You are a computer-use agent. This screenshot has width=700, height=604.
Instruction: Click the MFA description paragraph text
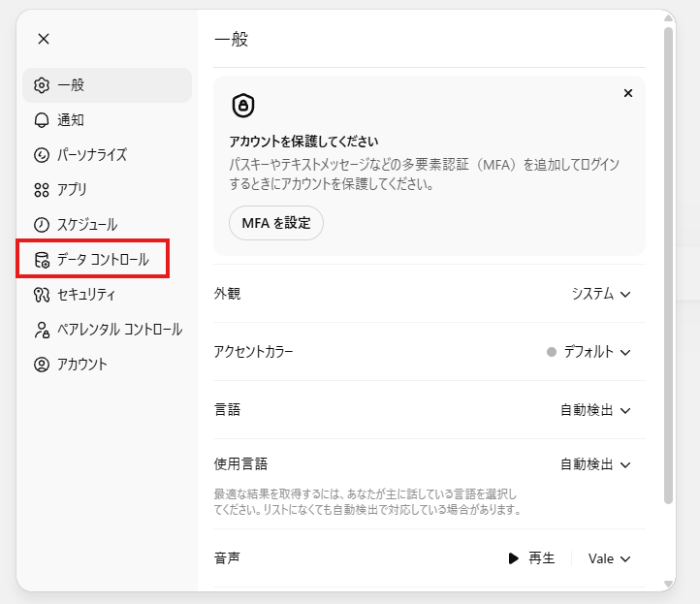tap(424, 175)
